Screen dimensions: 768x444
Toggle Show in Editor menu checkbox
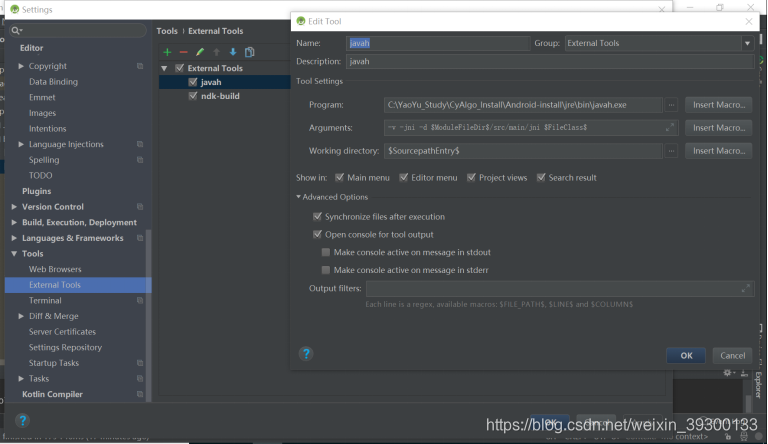coord(404,177)
